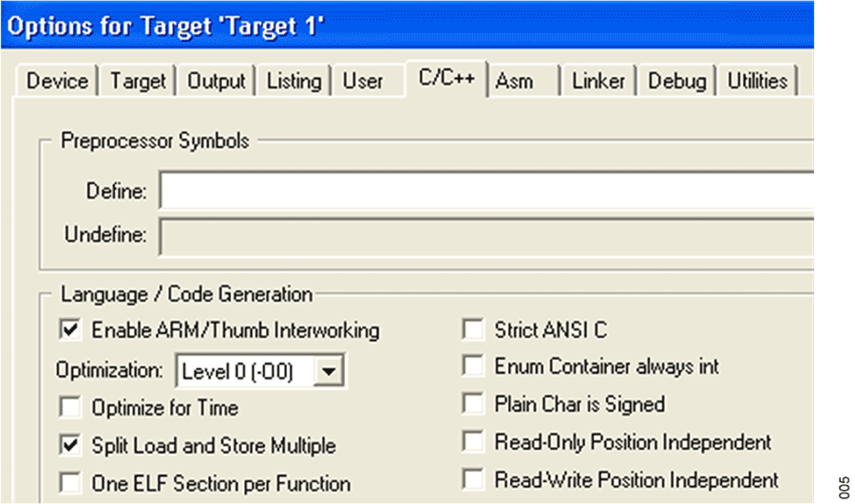Check the Strict ANSI C option
The height and width of the screenshot is (504, 855).
pos(472,330)
